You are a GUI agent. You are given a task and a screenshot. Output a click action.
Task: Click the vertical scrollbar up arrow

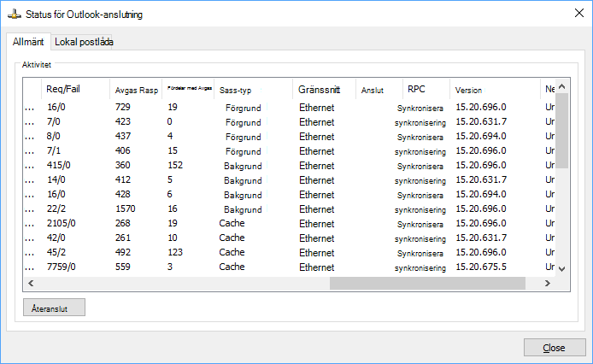pos(562,86)
